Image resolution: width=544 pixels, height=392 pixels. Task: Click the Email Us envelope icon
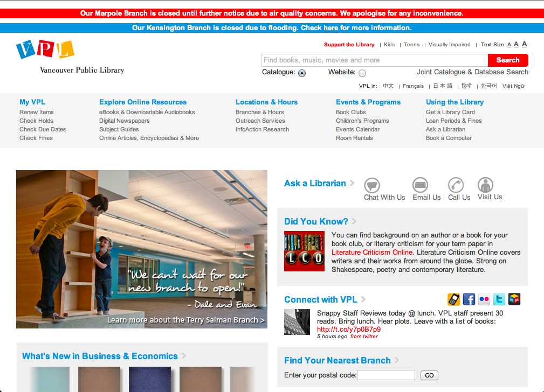point(420,185)
